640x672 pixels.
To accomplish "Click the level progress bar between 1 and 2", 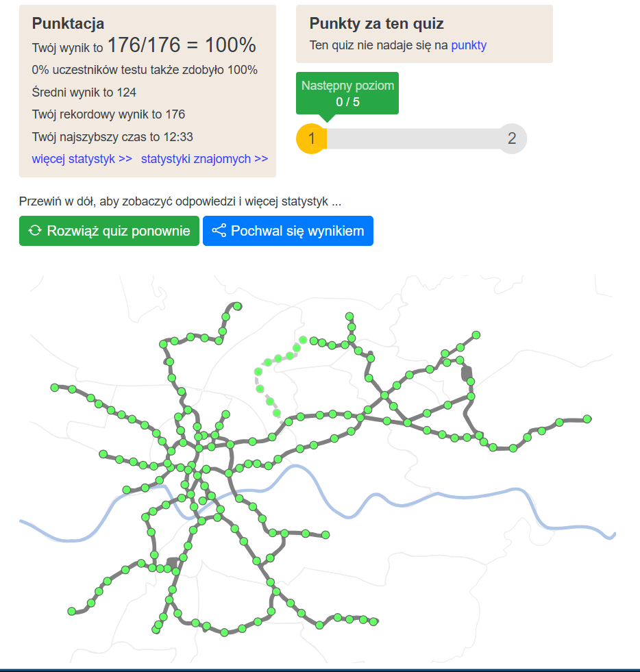I will tap(411, 139).
